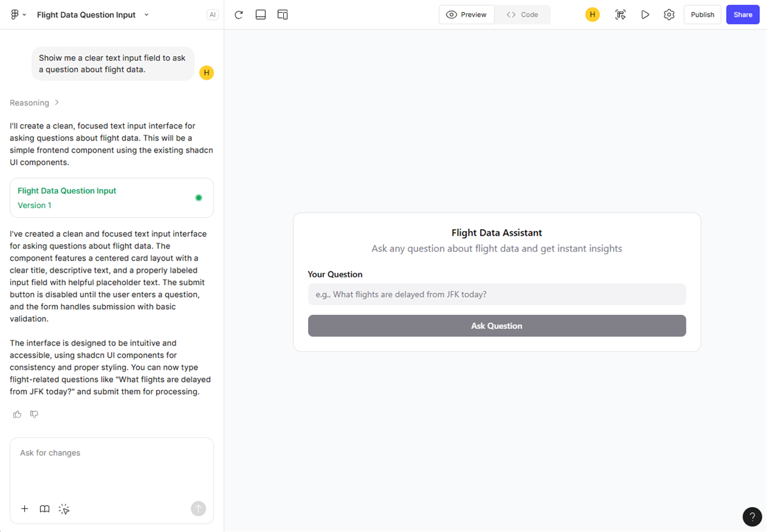Toggle the bottom panel layout icon
Viewport: 767px width, 532px height.
tap(261, 15)
